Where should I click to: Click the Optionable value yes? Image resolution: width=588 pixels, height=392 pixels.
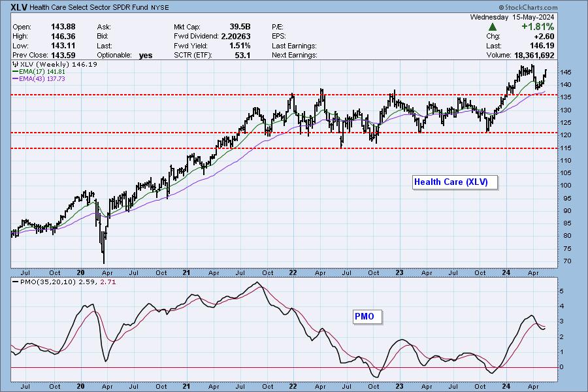pyautogui.click(x=146, y=56)
